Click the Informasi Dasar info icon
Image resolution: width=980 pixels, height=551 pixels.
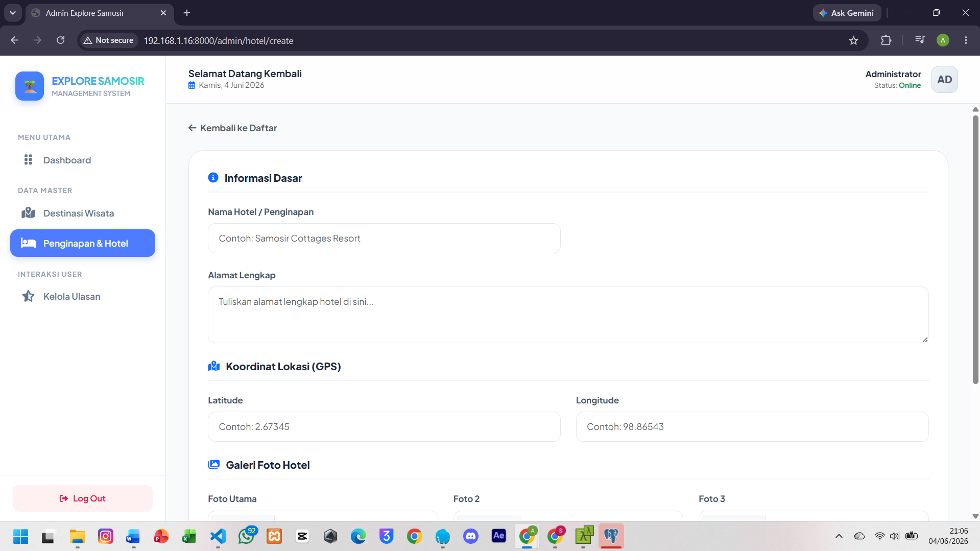(x=213, y=178)
